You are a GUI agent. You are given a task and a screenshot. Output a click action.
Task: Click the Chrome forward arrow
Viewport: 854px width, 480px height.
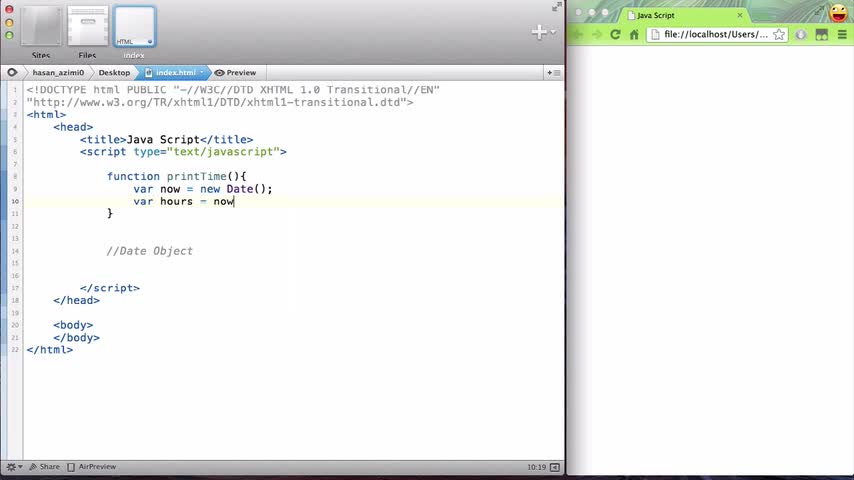click(597, 34)
